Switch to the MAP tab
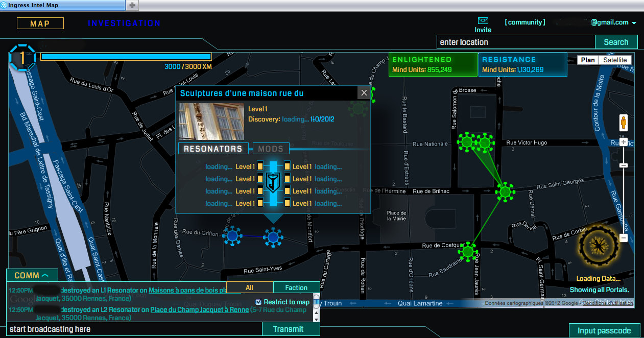Screen dimensions: 644x338 point(40,23)
